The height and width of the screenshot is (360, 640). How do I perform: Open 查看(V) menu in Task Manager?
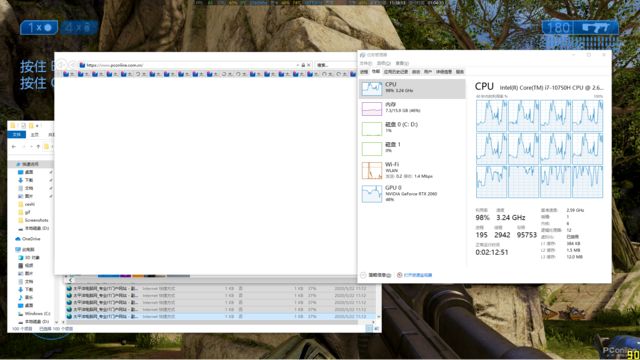coord(402,63)
